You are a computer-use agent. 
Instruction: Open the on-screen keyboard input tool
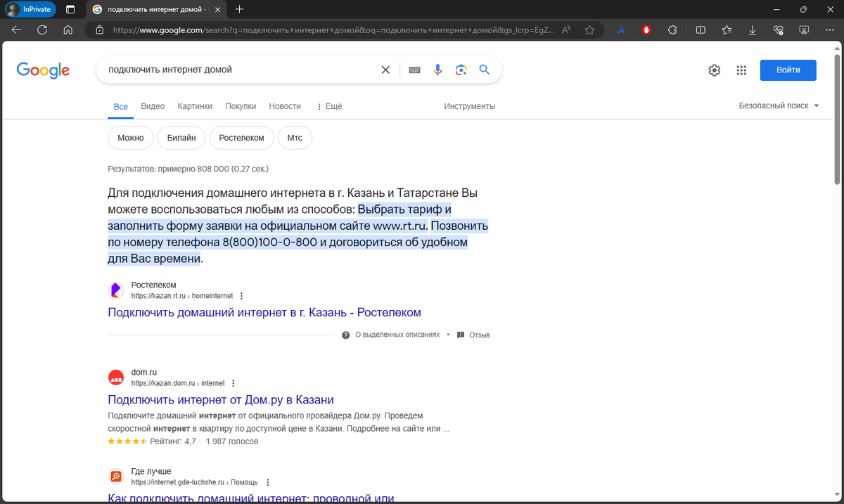pyautogui.click(x=414, y=70)
